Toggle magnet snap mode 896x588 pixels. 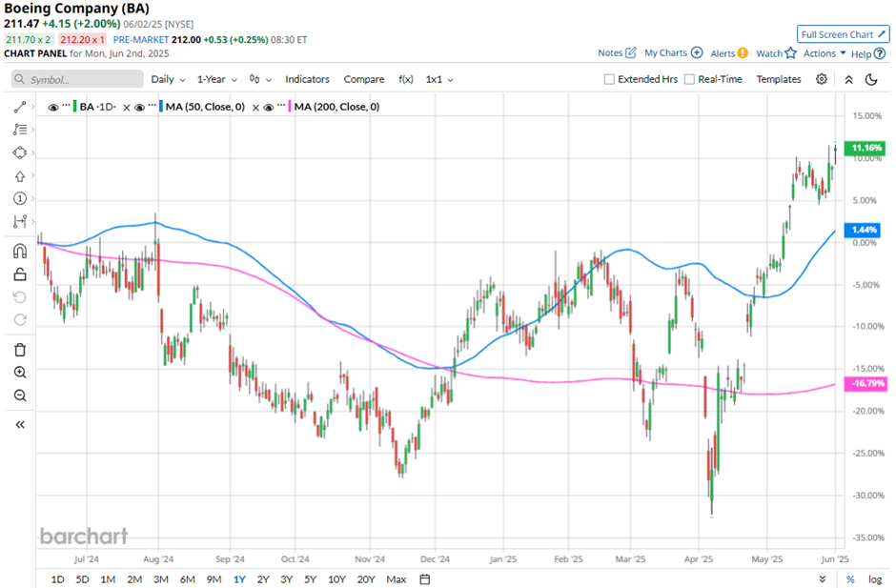[20, 252]
